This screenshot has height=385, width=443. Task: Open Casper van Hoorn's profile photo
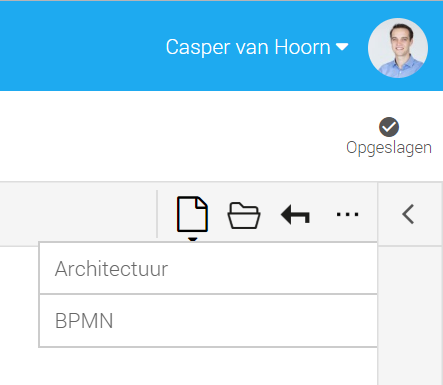pos(398,48)
